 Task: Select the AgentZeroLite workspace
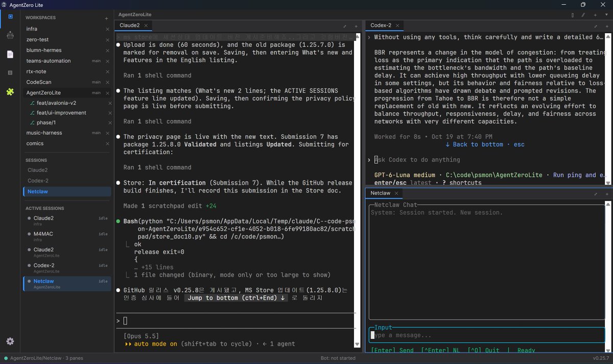click(x=67, y=93)
